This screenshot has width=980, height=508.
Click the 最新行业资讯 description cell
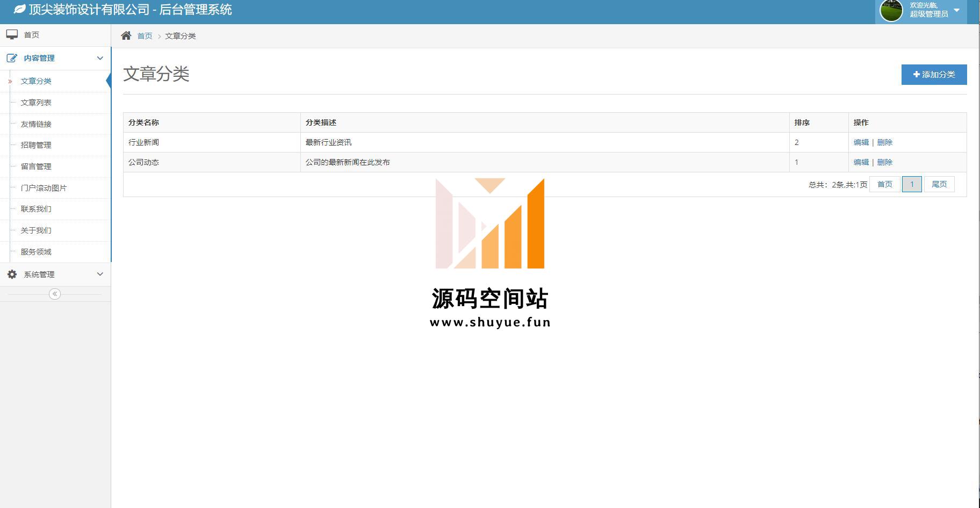coord(545,142)
